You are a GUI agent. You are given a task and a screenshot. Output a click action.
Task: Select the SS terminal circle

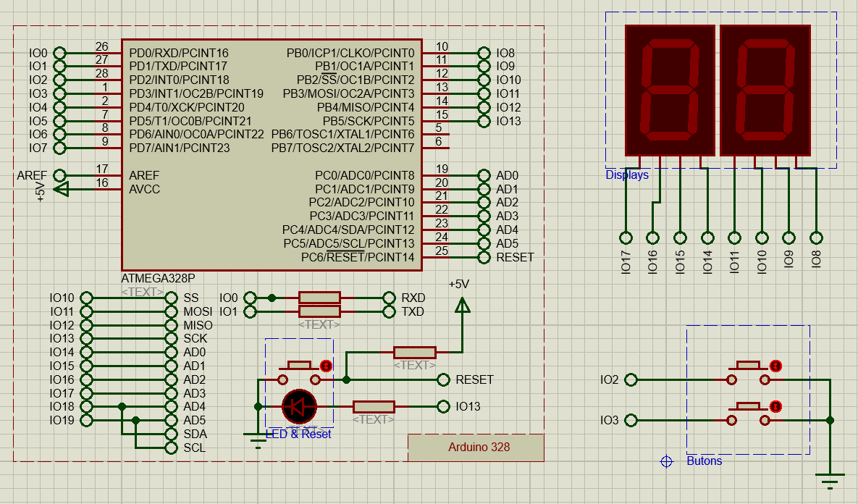point(172,298)
